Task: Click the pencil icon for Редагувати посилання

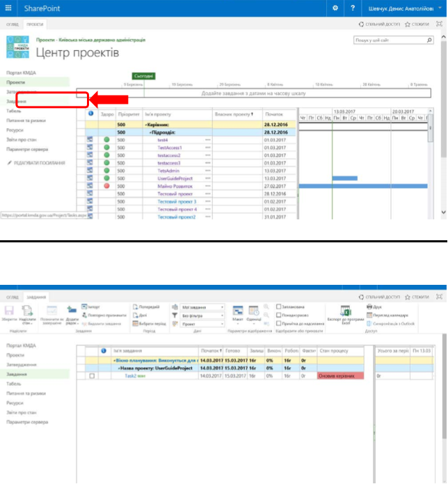Action: (9, 162)
